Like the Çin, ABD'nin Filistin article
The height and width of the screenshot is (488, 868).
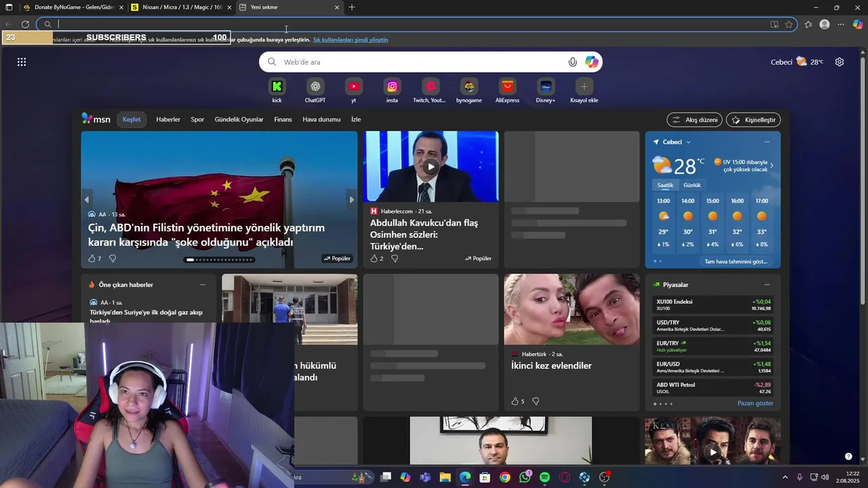point(92,258)
